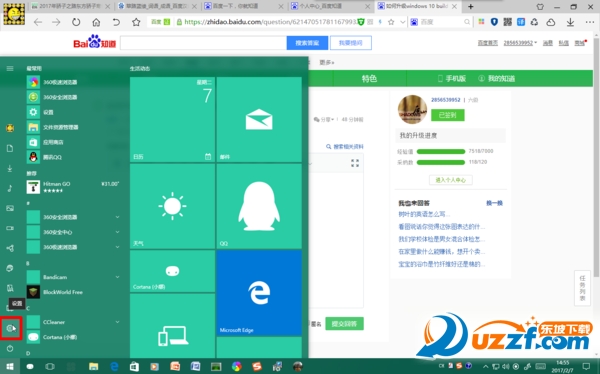Open the user account avatar in Start rail
This screenshot has height=374, width=600.
click(x=10, y=128)
